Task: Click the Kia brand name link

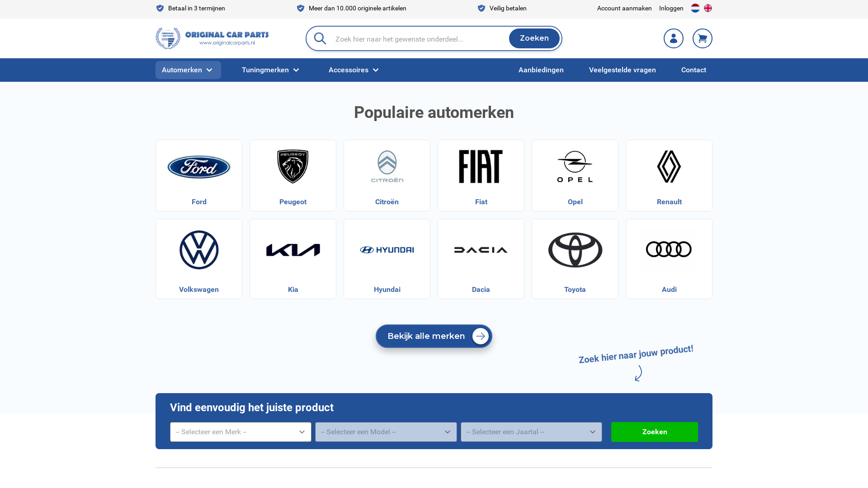Action: [x=293, y=290]
